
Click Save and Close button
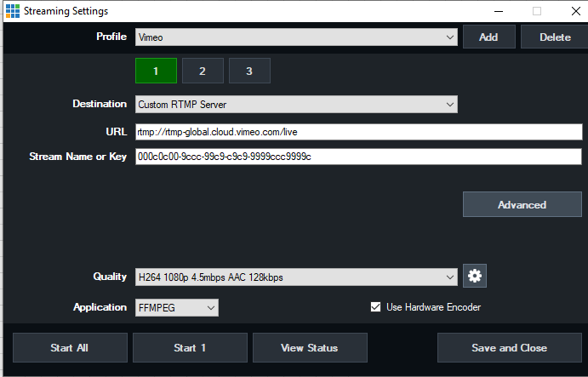click(x=509, y=347)
